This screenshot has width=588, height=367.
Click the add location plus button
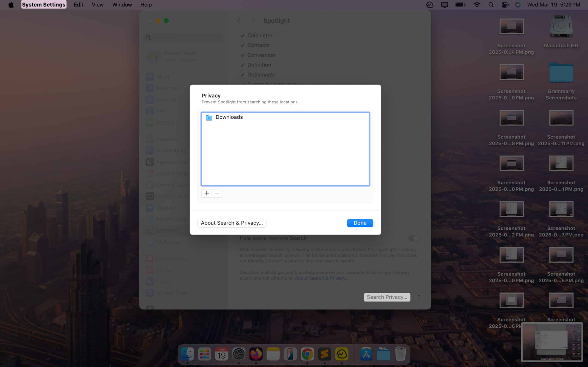pyautogui.click(x=206, y=193)
